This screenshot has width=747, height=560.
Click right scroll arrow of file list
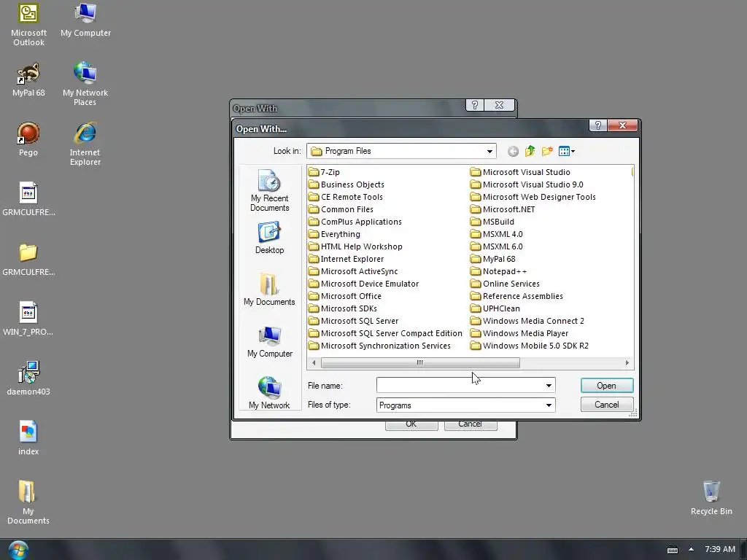627,363
